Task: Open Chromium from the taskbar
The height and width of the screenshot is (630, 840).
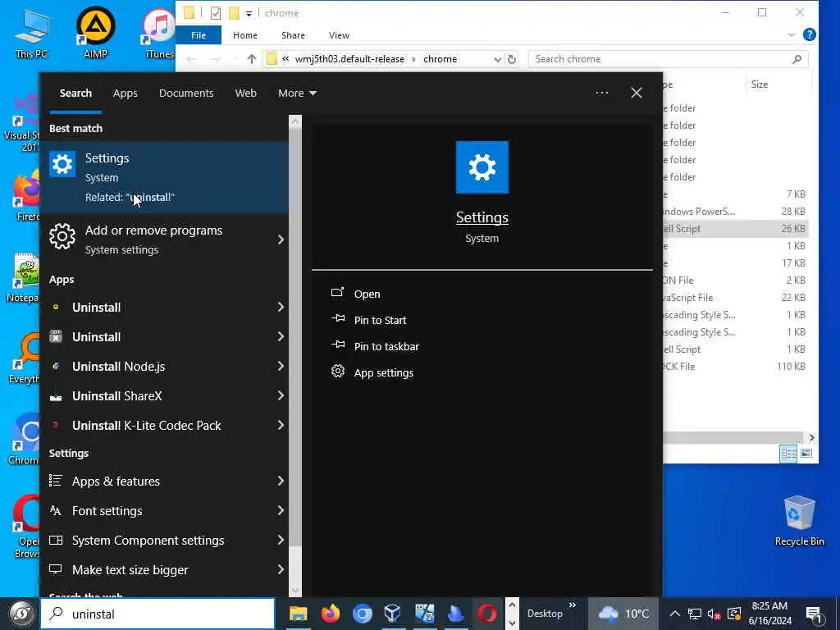Action: 362,614
